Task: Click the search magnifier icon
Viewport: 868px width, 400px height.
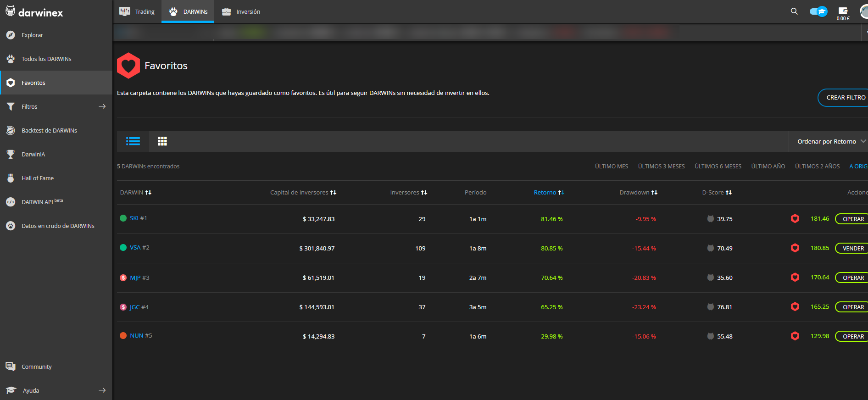Action: click(x=794, y=11)
